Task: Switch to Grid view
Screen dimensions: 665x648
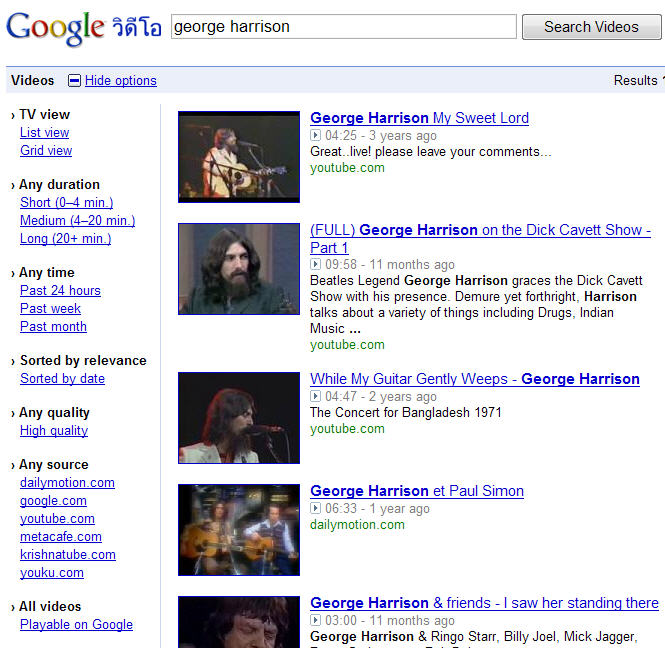Action: [46, 151]
